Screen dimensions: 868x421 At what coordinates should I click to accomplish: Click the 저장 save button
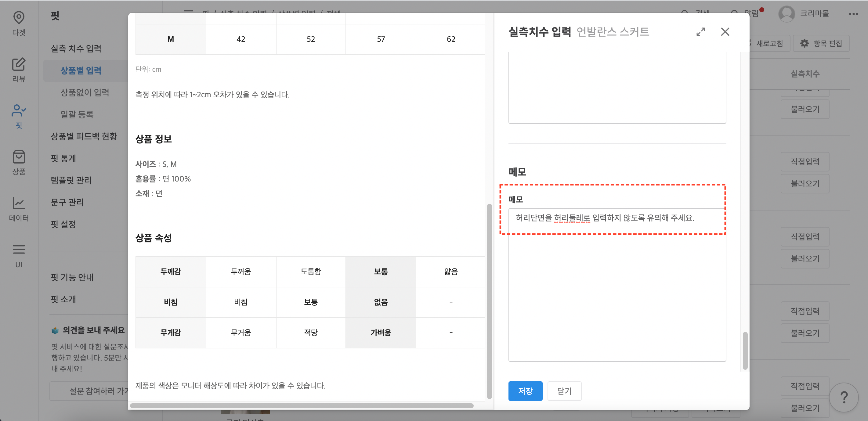525,391
